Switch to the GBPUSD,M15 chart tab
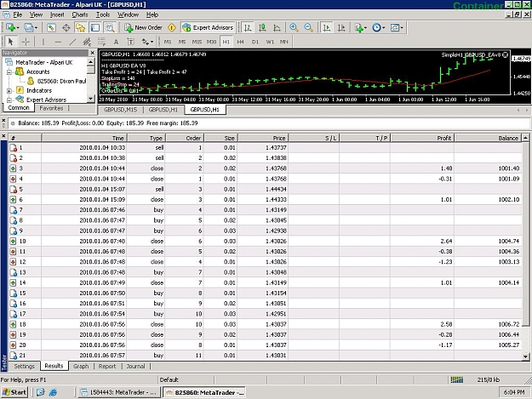 click(120, 110)
